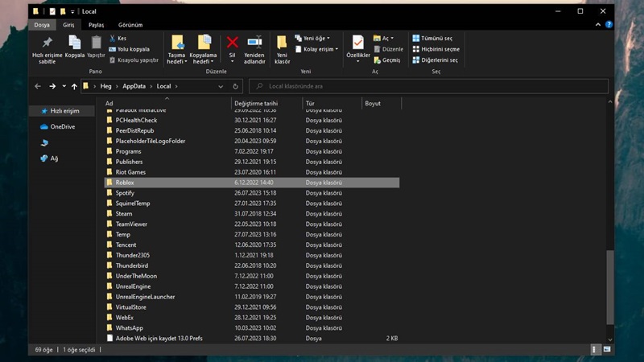644x362 pixels.
Task: Click Local in the address path
Action: coord(163,86)
